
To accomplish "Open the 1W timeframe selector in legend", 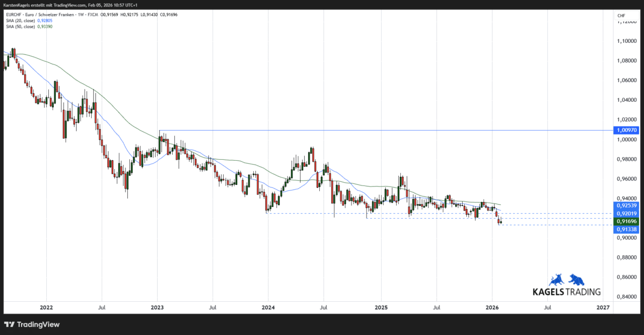I will tap(82, 14).
